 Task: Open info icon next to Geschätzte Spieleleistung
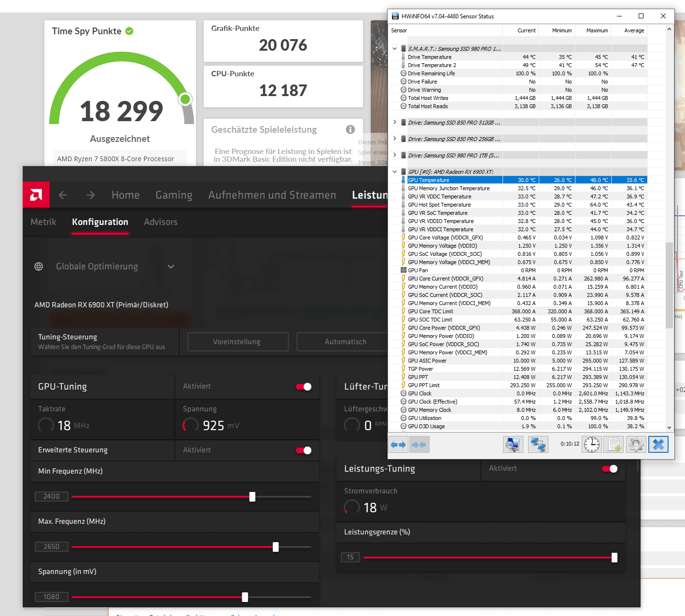click(350, 129)
